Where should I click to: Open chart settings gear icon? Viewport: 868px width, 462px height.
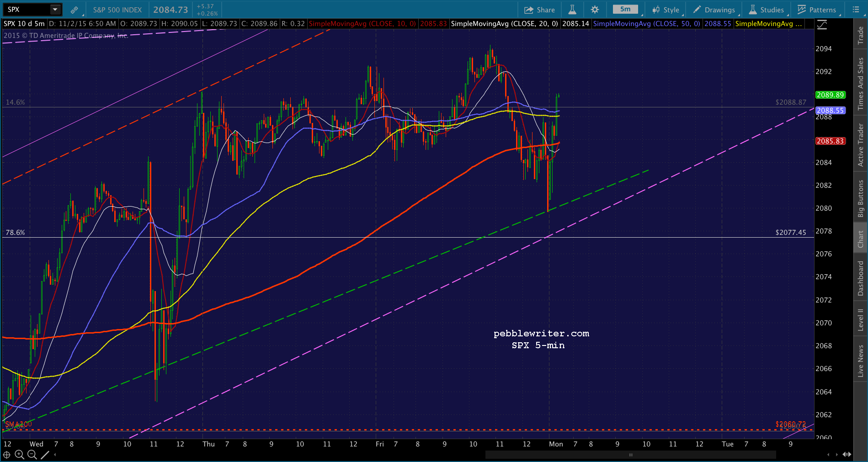click(x=595, y=10)
